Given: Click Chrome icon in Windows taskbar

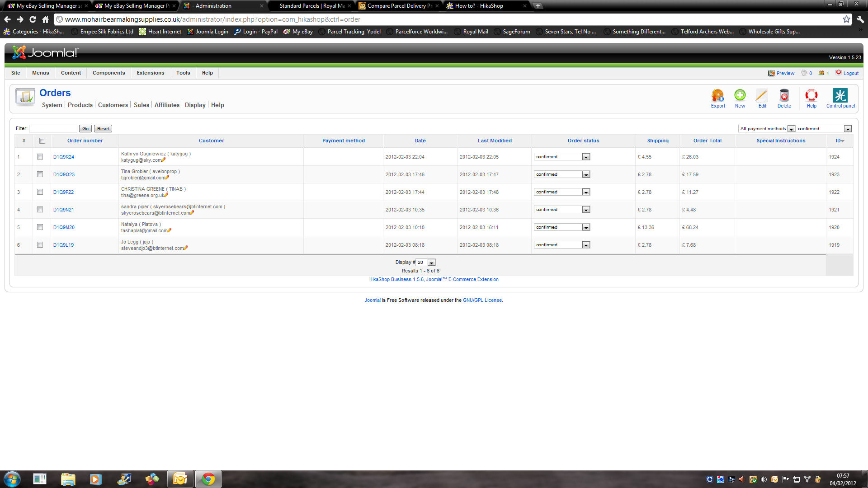Looking at the screenshot, I should (x=208, y=479).
